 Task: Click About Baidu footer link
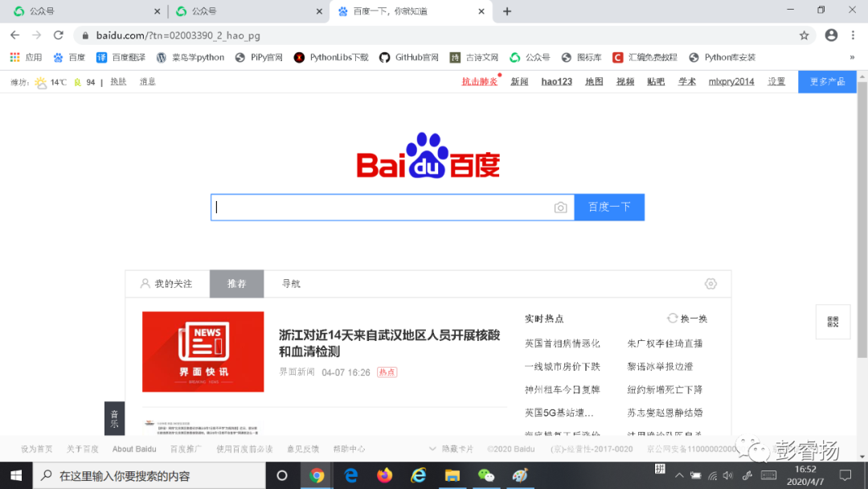pyautogui.click(x=134, y=449)
